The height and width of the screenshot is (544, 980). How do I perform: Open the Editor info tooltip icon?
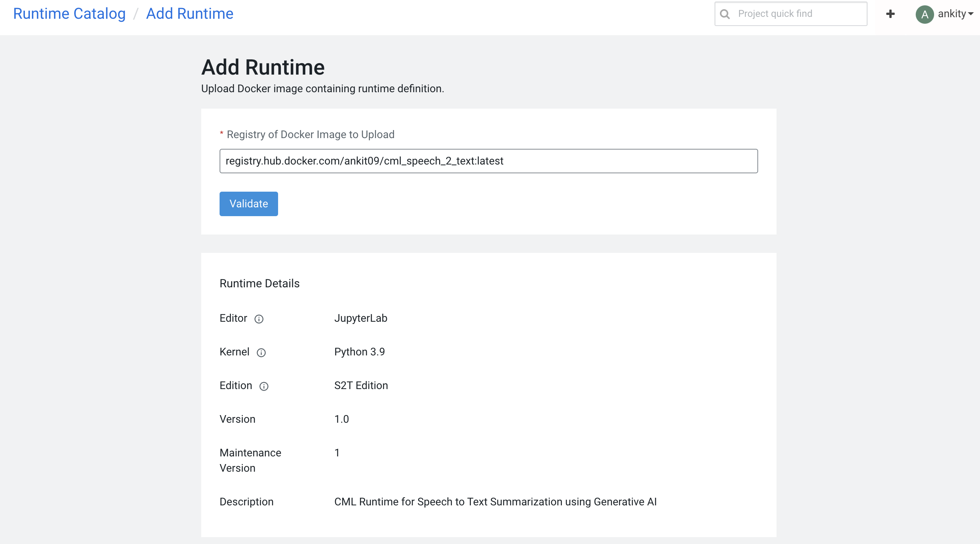(259, 319)
